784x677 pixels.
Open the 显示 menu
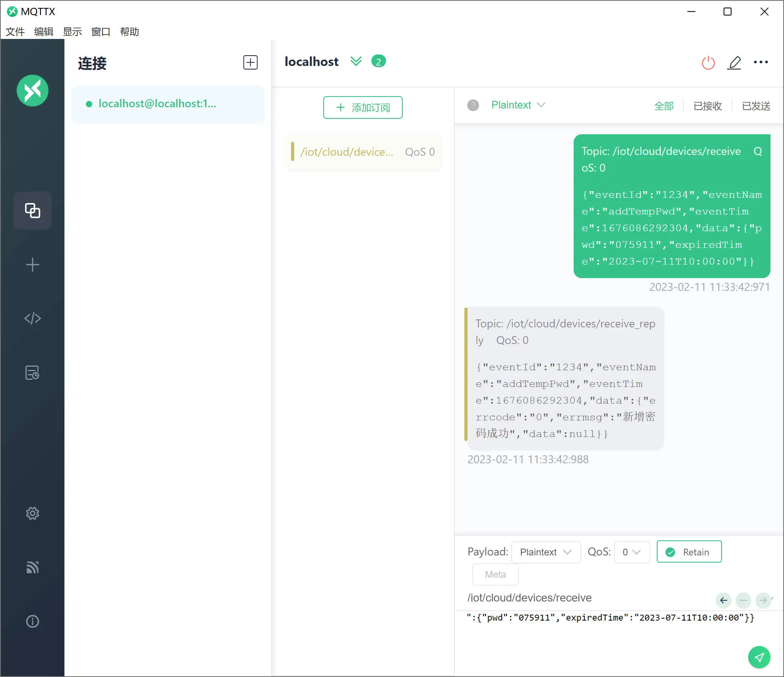click(72, 31)
